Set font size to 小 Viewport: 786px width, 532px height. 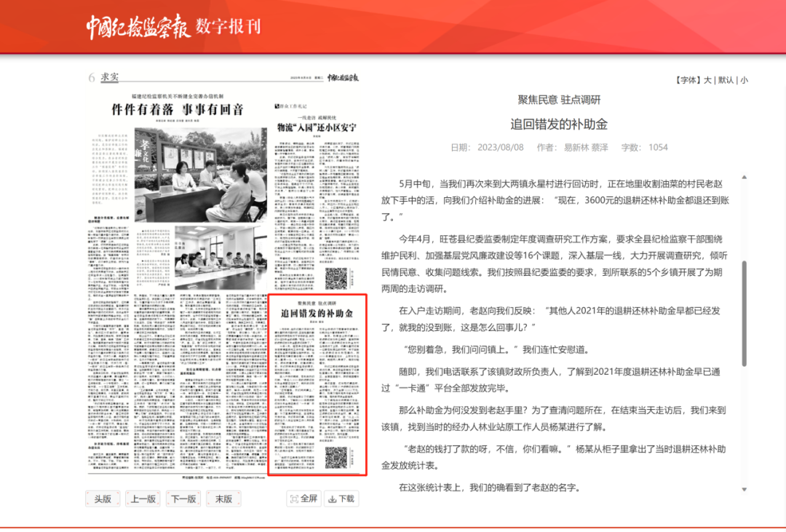pyautogui.click(x=744, y=80)
